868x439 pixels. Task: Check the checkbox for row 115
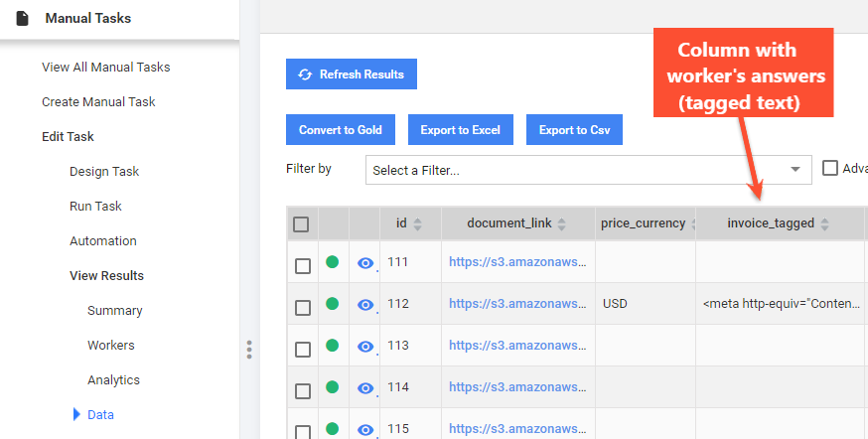(303, 432)
